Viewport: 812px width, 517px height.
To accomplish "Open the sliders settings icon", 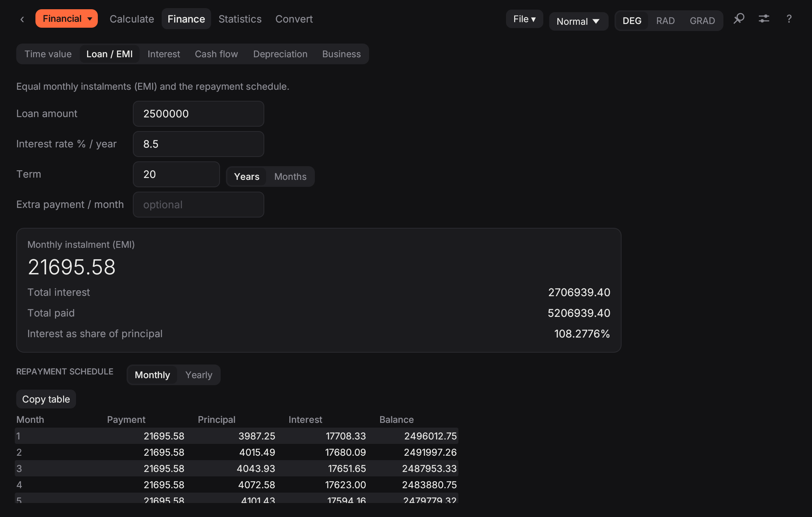I will pyautogui.click(x=764, y=18).
